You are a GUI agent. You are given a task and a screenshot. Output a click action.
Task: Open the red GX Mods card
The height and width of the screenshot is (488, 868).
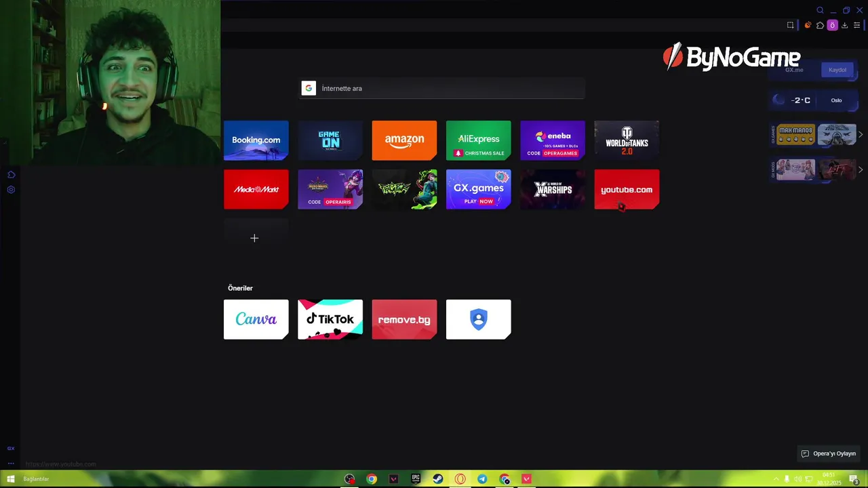click(x=837, y=169)
